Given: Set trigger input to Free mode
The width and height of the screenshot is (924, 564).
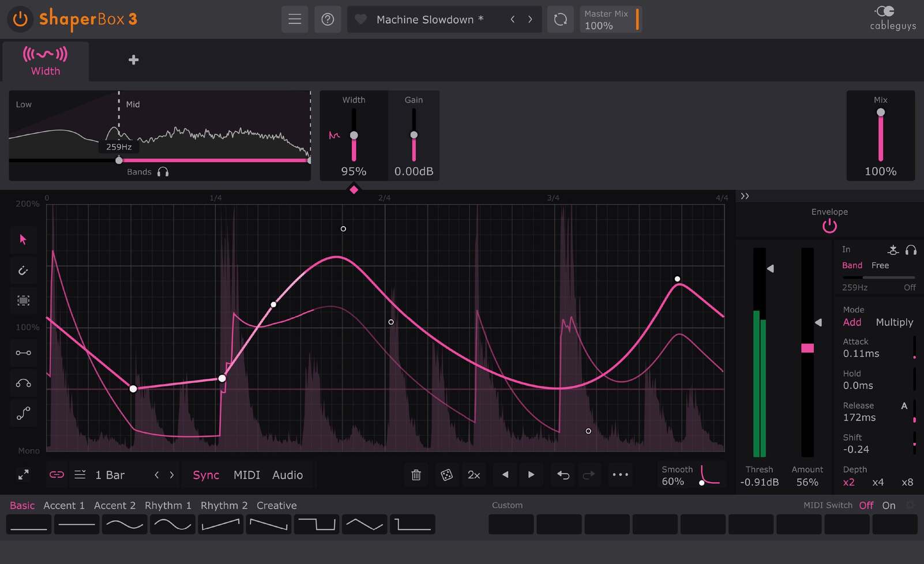Looking at the screenshot, I should [x=880, y=265].
